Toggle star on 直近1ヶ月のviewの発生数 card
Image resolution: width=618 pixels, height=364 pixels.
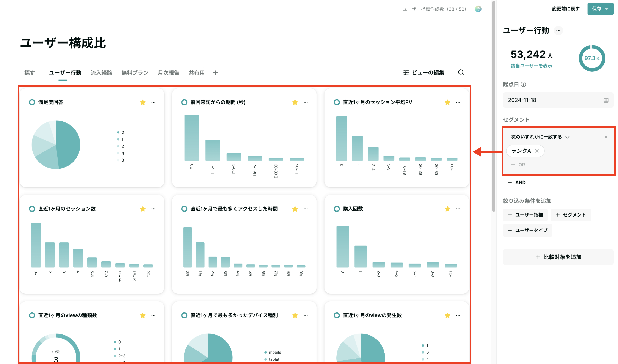click(x=447, y=315)
